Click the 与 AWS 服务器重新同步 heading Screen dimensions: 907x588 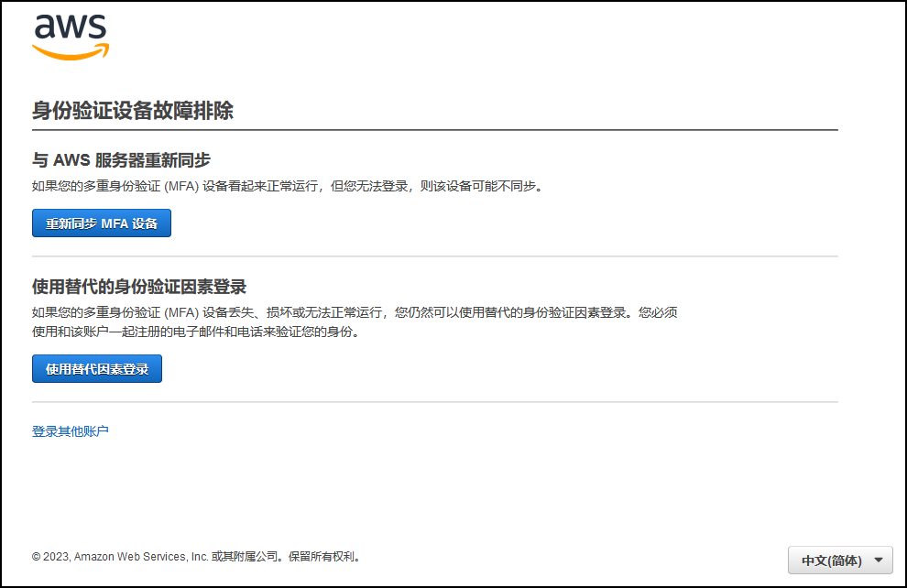tap(121, 160)
